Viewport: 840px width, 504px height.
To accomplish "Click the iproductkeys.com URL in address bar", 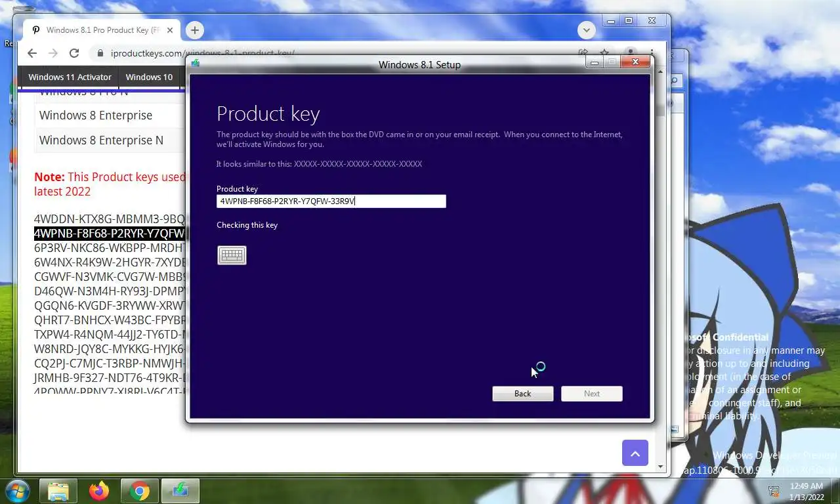I will 202,53.
